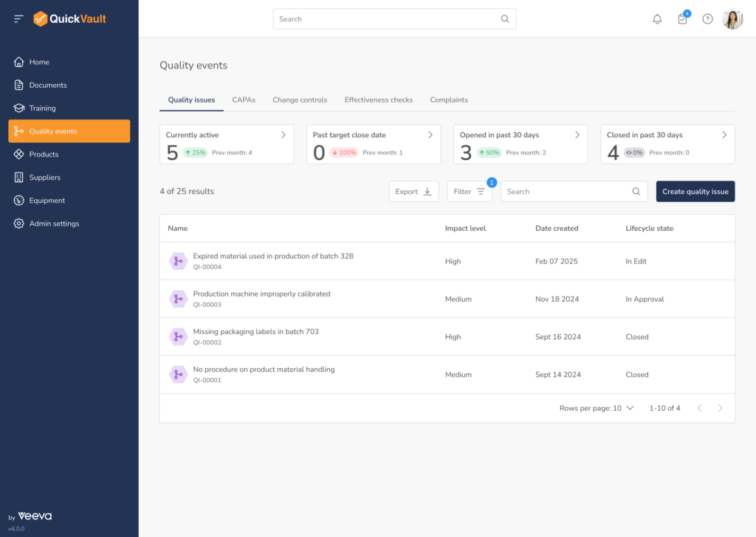The width and height of the screenshot is (756, 537).
Task: Click the Export button
Action: click(x=413, y=192)
